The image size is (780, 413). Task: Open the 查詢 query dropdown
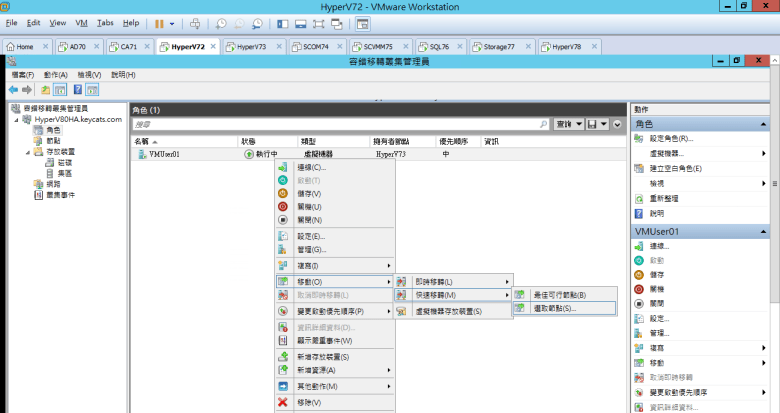coord(568,124)
